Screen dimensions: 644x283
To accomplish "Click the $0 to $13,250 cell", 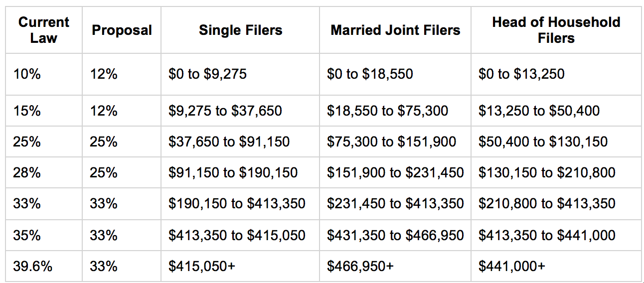I will 556,74.
